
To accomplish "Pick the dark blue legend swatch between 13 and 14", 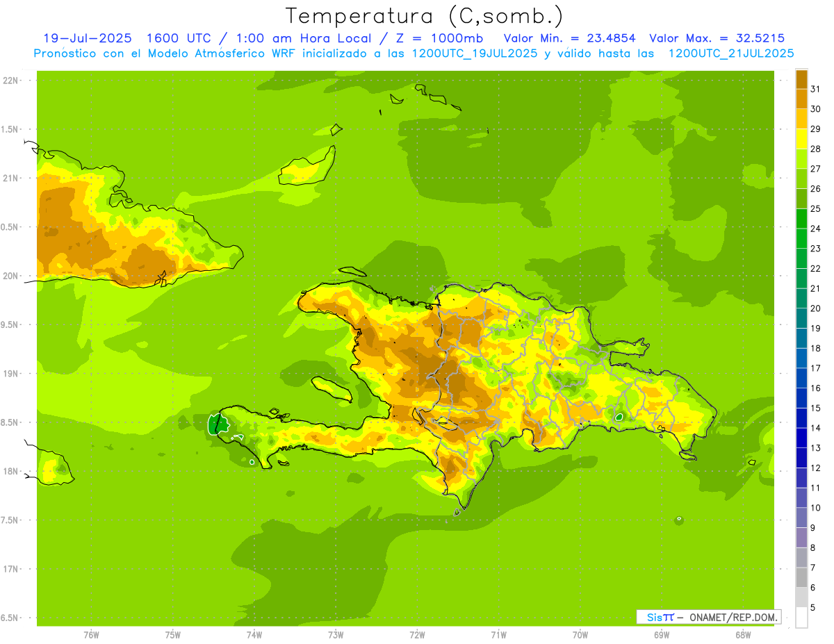I will tap(801, 438).
